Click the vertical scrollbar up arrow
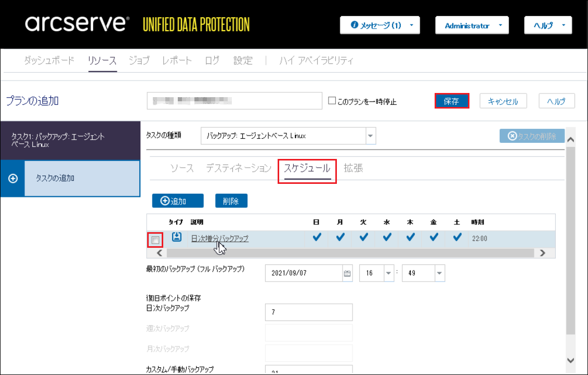Screen dimensions: 588x375 [571, 140]
